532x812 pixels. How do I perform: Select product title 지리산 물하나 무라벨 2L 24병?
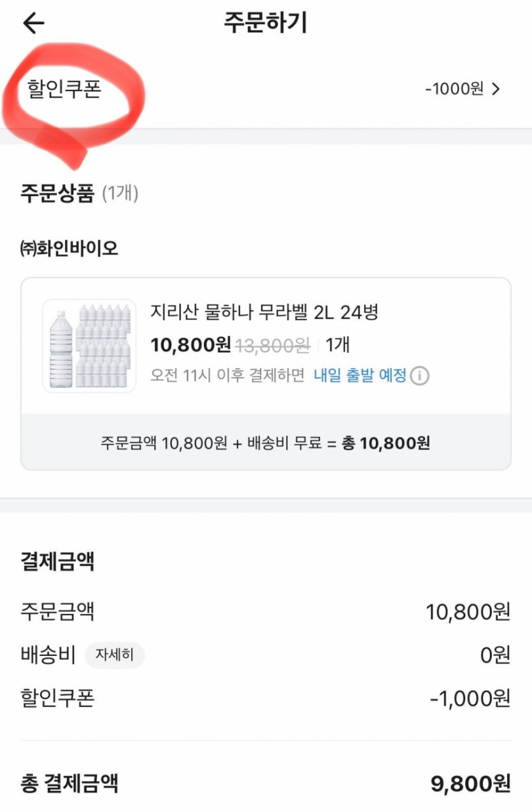(x=265, y=312)
